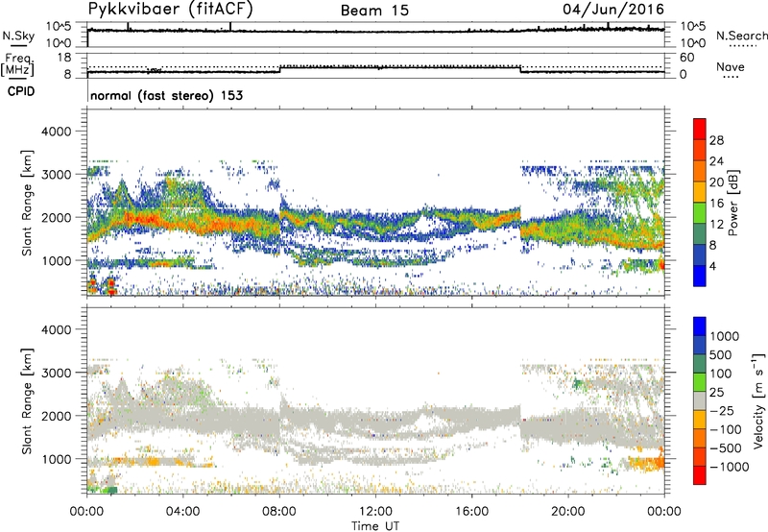Click the Nave legend label
Screen dimensions: 768x532
coord(731,66)
